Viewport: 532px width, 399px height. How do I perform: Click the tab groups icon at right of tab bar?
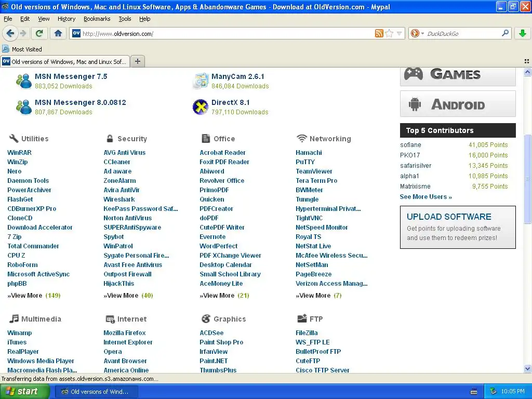tap(527, 61)
